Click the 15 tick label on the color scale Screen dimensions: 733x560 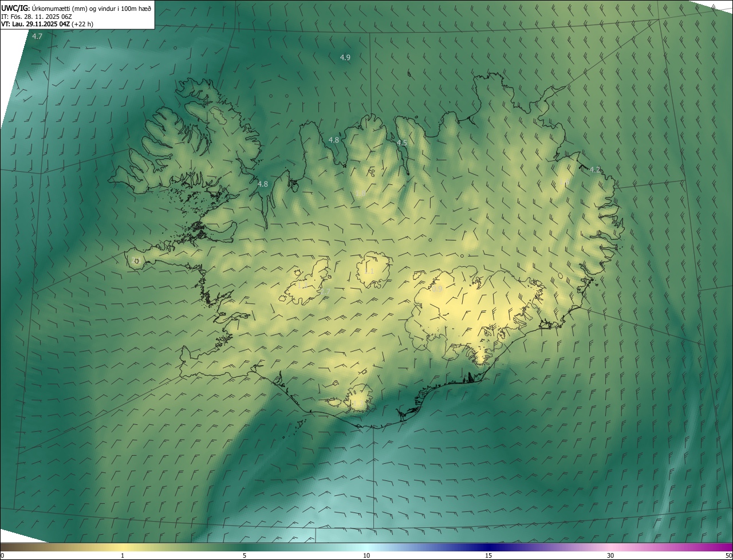[488, 555]
